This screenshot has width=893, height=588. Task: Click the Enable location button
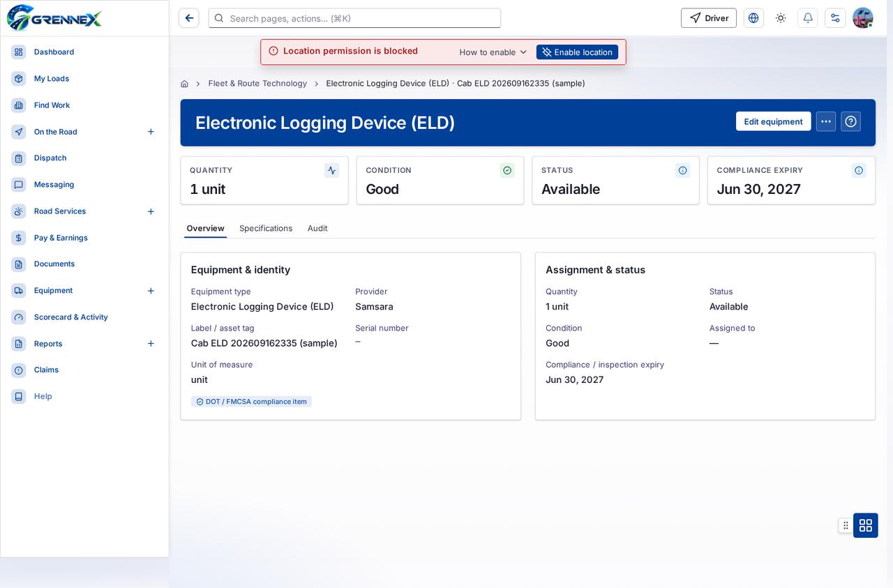577,52
